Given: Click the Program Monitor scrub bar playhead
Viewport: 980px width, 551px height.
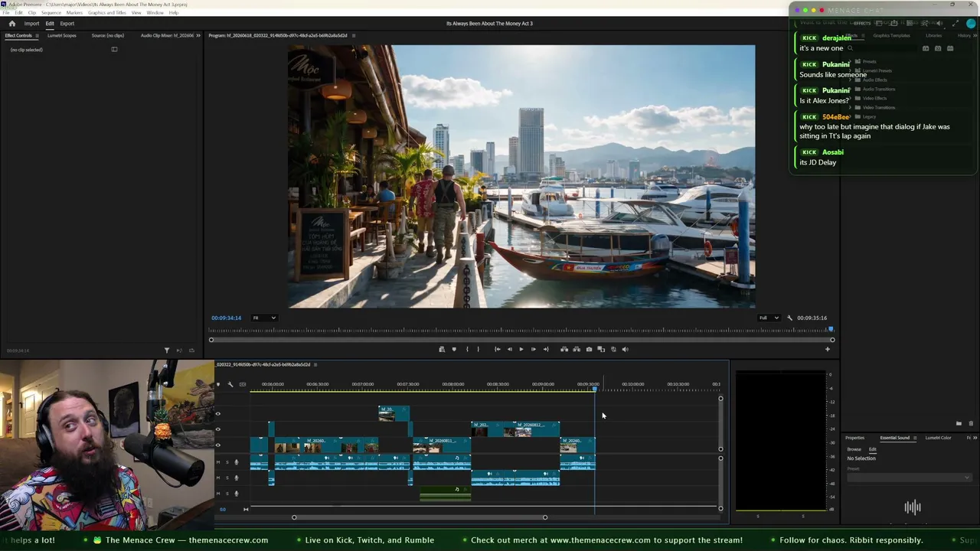Looking at the screenshot, I should pyautogui.click(x=831, y=330).
